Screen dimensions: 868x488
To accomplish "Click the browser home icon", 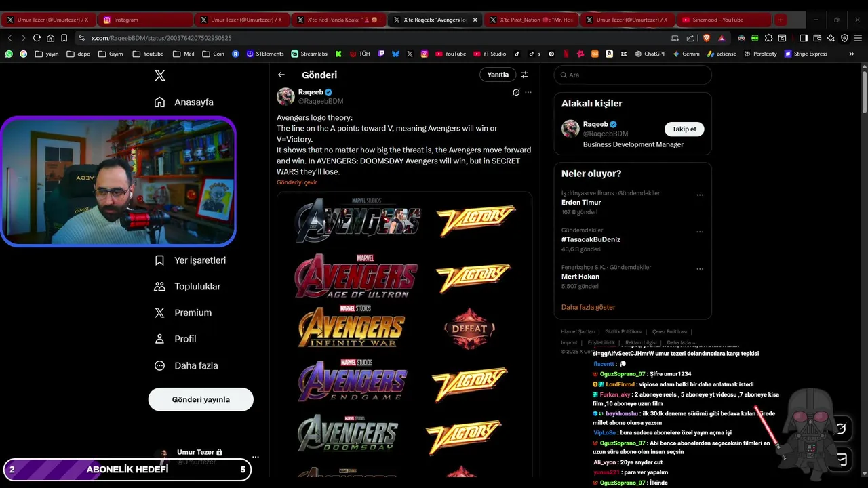I will 50,38.
